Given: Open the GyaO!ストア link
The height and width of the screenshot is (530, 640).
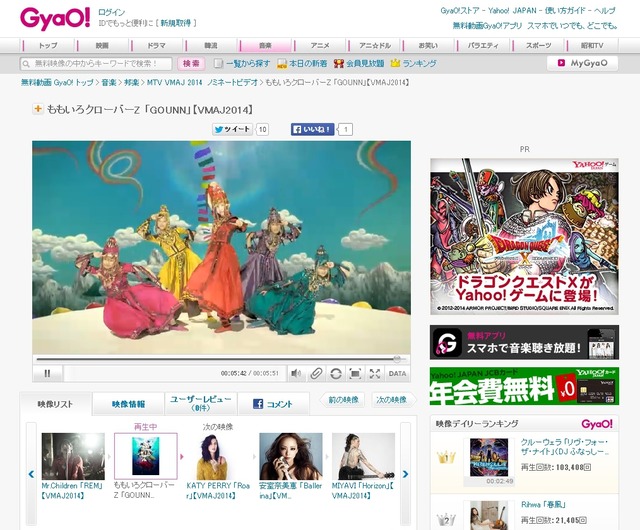Looking at the screenshot, I should (x=459, y=11).
